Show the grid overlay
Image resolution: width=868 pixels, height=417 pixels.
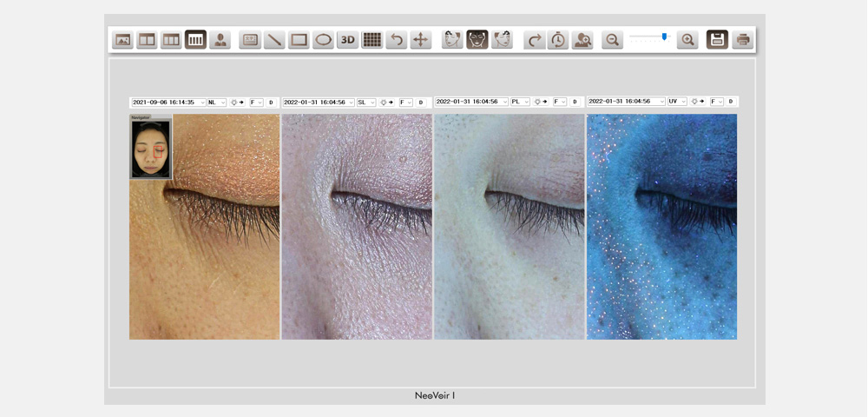372,40
